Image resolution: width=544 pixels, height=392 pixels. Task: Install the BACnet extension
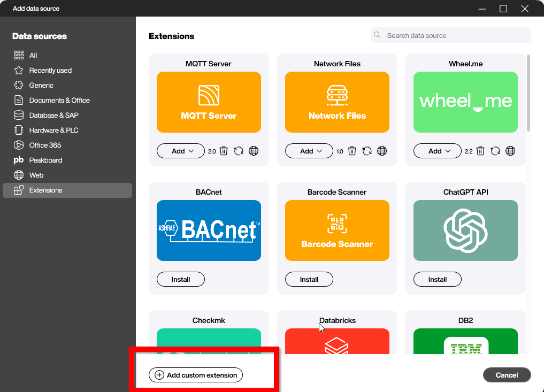181,279
